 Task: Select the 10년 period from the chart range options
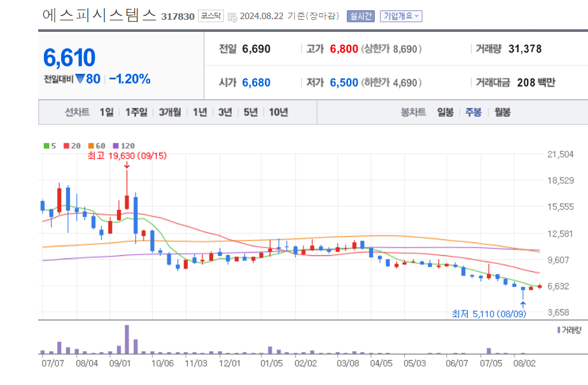click(x=278, y=111)
